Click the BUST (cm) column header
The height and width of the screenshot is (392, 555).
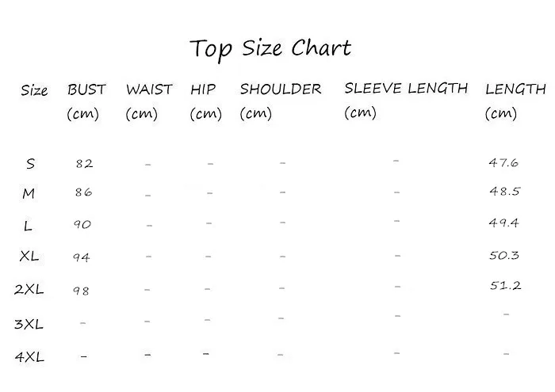[86, 102]
